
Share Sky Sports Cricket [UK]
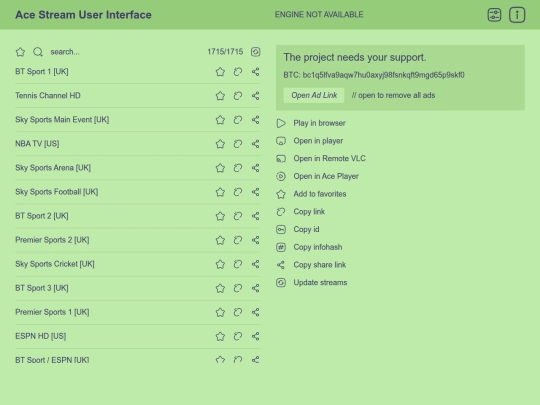point(256,264)
